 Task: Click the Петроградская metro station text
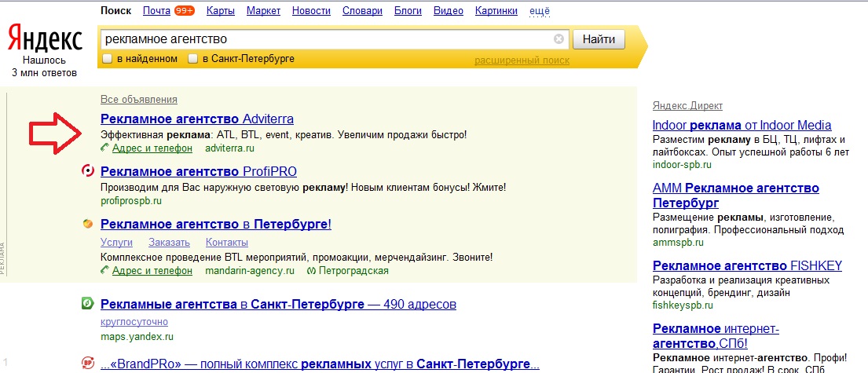[353, 271]
